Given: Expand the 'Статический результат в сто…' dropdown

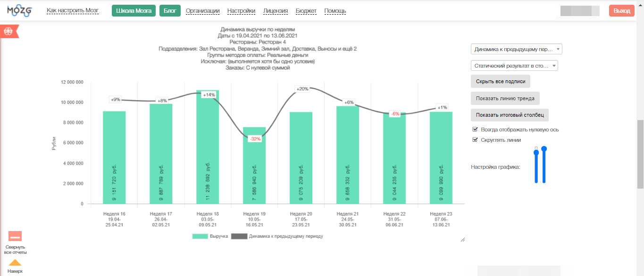Looking at the screenshot, I should coord(514,66).
